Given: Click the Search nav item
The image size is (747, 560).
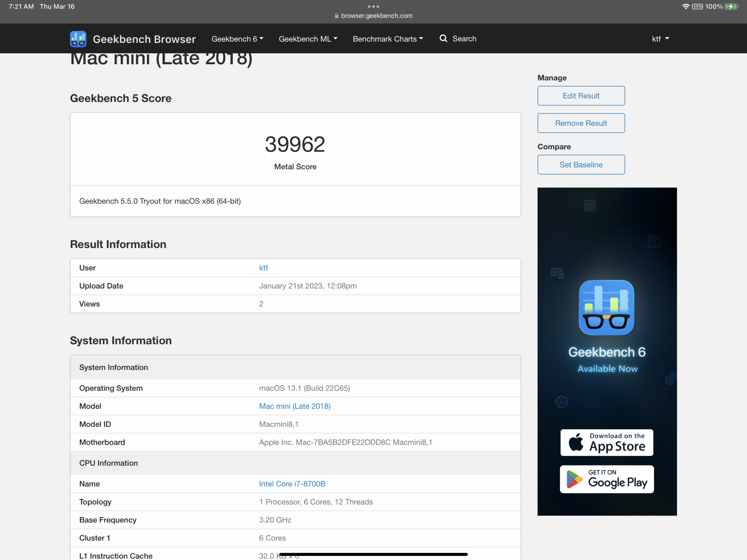Looking at the screenshot, I should coord(464,39).
